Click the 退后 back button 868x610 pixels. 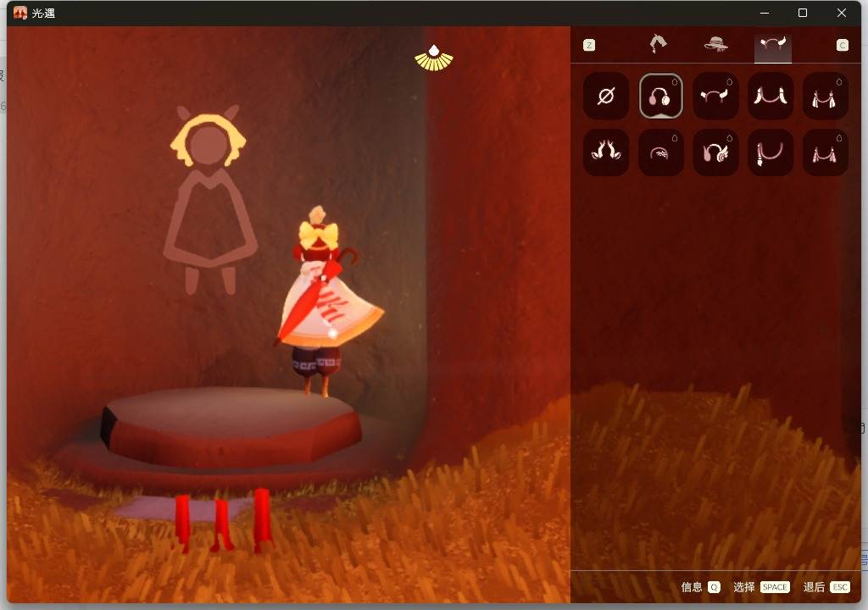[x=814, y=587]
